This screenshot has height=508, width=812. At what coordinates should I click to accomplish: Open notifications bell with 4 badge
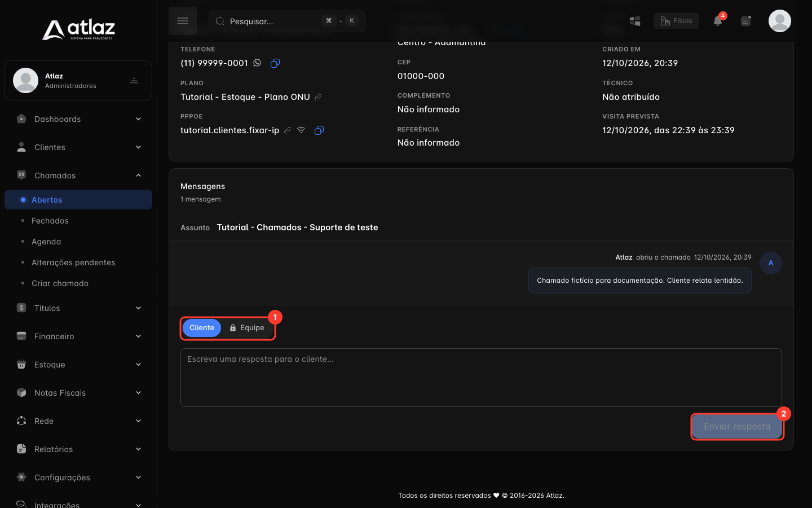click(718, 21)
